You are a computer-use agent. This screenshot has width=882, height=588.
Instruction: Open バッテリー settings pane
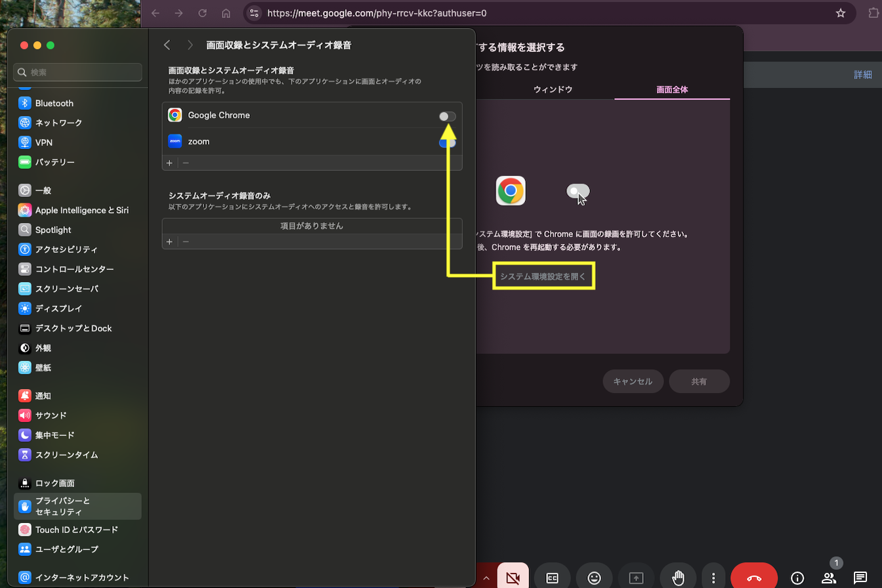point(77,162)
